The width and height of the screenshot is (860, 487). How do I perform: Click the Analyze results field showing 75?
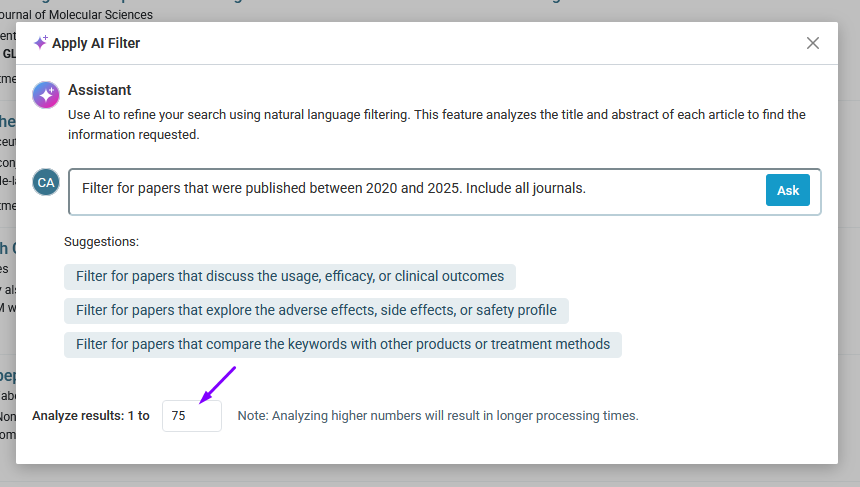point(192,415)
